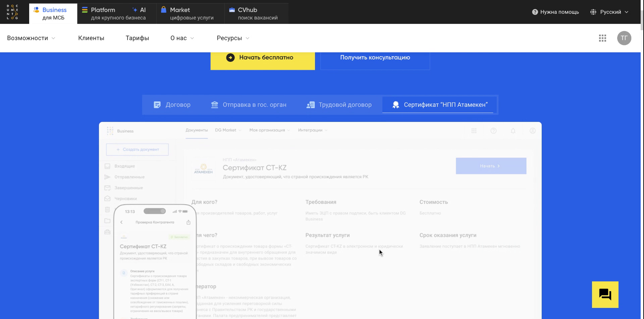Open the Тарифы menu item
Viewport: 644px width, 319px height.
pyautogui.click(x=137, y=38)
